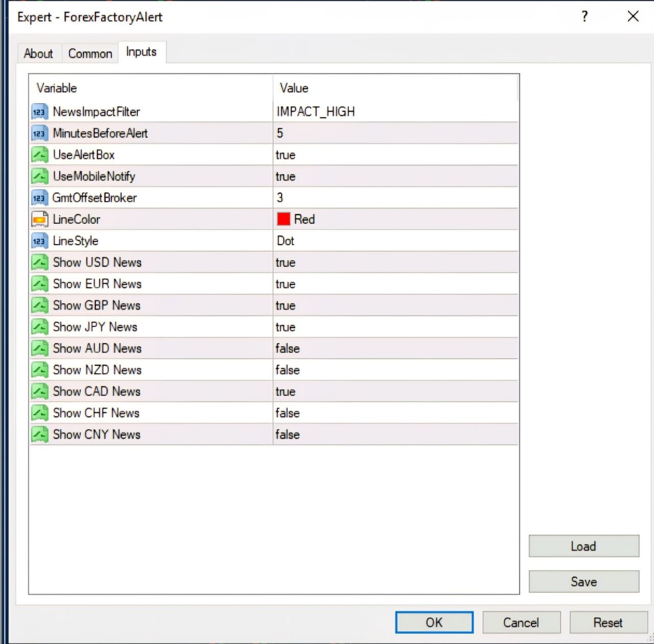Open the IMPACT_HIGH value dropdown
Screen dimensions: 654x644
(395, 112)
